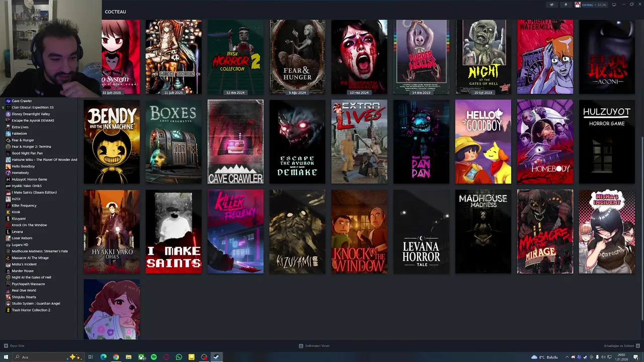The height and width of the screenshot is (362, 644).
Task: Click the Windows taskbar Ara search box
Action: (x=48, y=357)
